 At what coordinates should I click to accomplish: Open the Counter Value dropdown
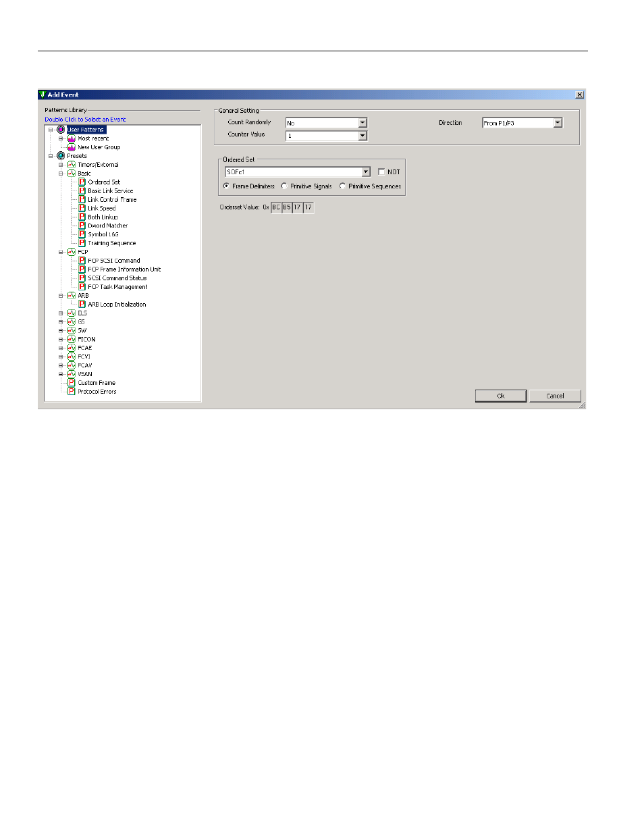(363, 136)
